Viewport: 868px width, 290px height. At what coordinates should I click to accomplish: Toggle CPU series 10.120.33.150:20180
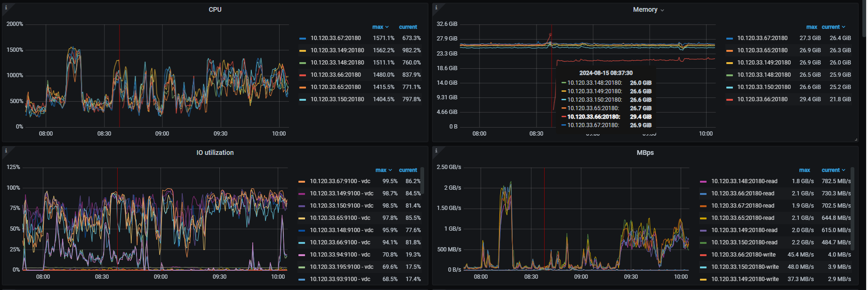click(x=337, y=99)
